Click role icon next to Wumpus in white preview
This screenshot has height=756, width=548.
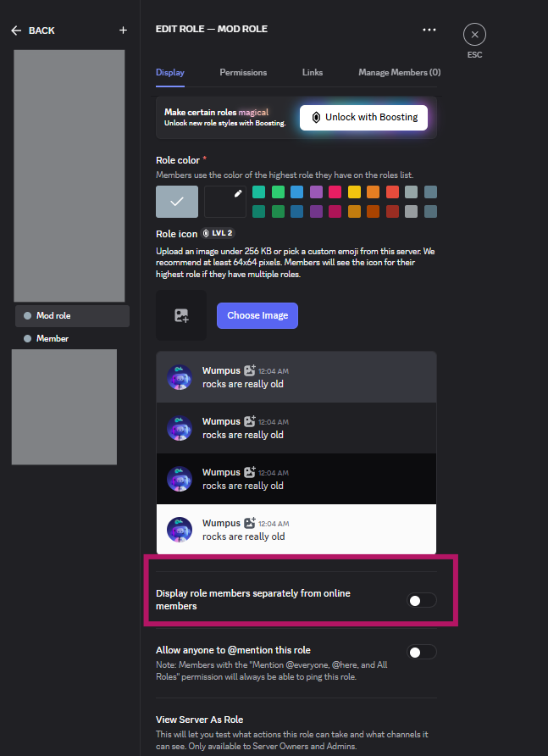click(x=250, y=523)
